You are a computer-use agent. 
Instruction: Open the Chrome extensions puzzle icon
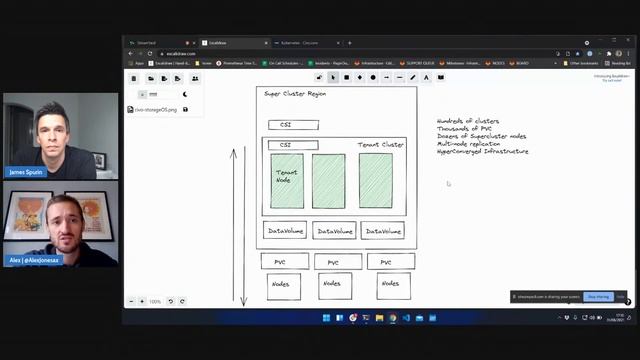click(x=609, y=53)
